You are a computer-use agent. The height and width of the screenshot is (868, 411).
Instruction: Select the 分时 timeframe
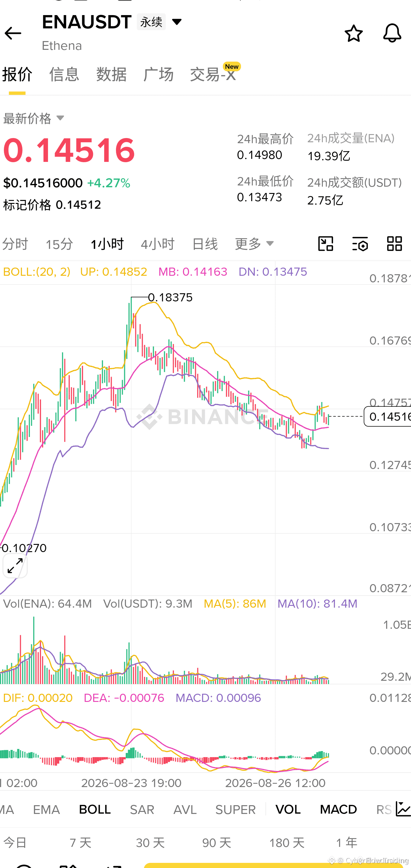[x=15, y=244]
